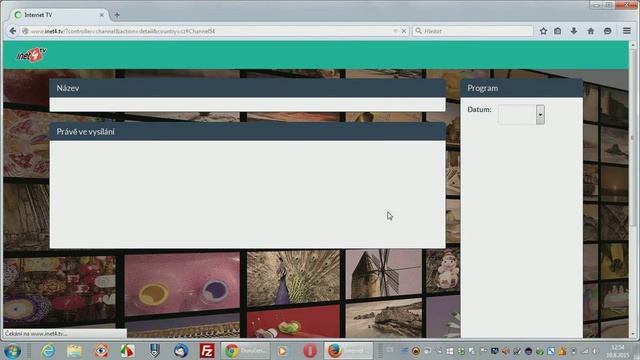Close the Internet TV tab

pyautogui.click(x=102, y=15)
